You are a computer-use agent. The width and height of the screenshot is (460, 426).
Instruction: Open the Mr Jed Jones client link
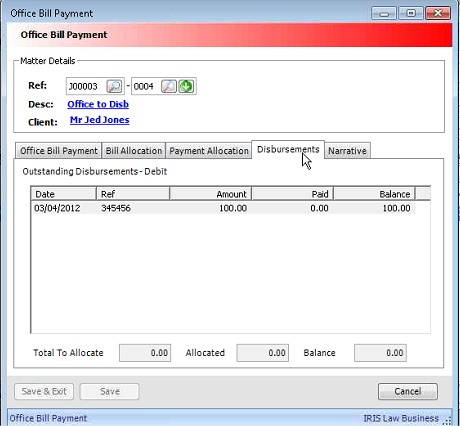tap(100, 120)
